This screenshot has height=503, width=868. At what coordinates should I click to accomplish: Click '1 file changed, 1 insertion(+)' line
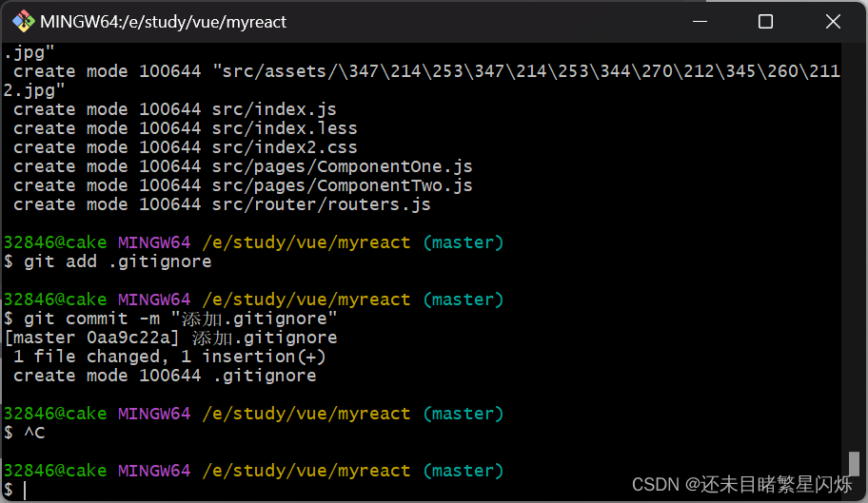click(169, 357)
